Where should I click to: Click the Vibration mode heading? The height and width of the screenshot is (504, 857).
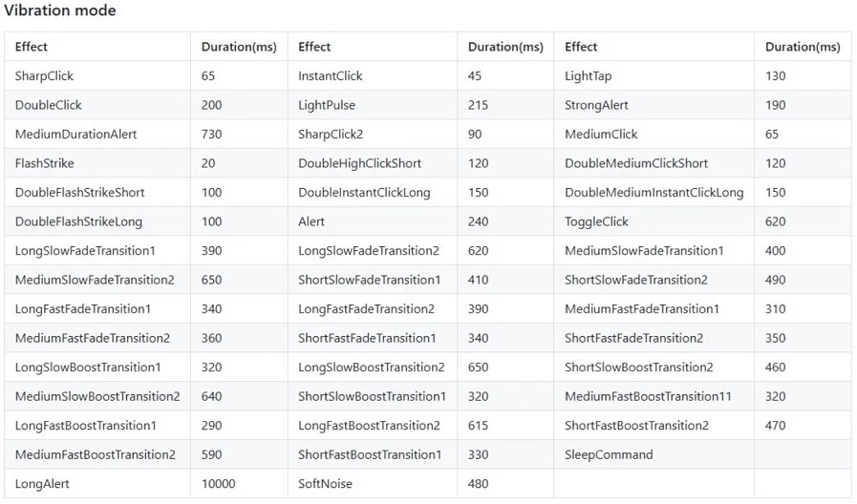60,10
